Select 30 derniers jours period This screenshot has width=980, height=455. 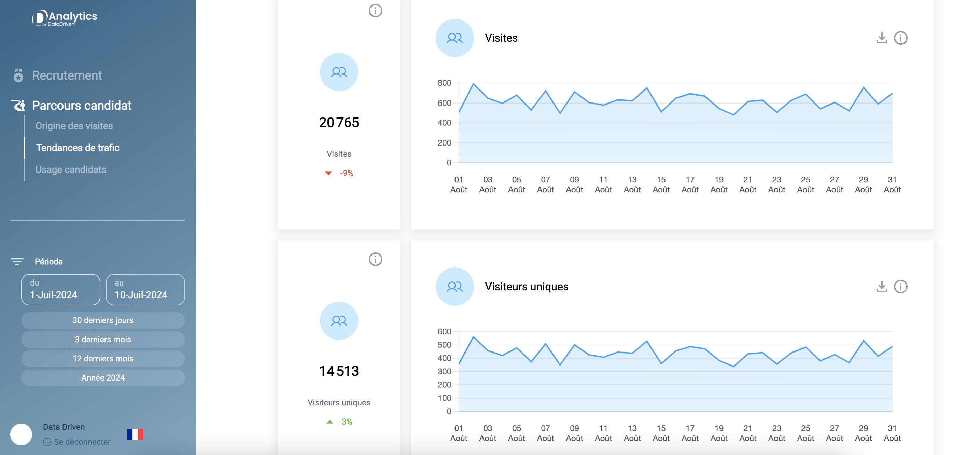[103, 320]
